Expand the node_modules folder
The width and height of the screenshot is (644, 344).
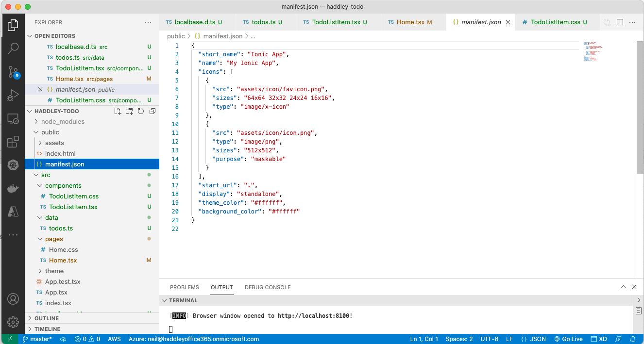[63, 122]
